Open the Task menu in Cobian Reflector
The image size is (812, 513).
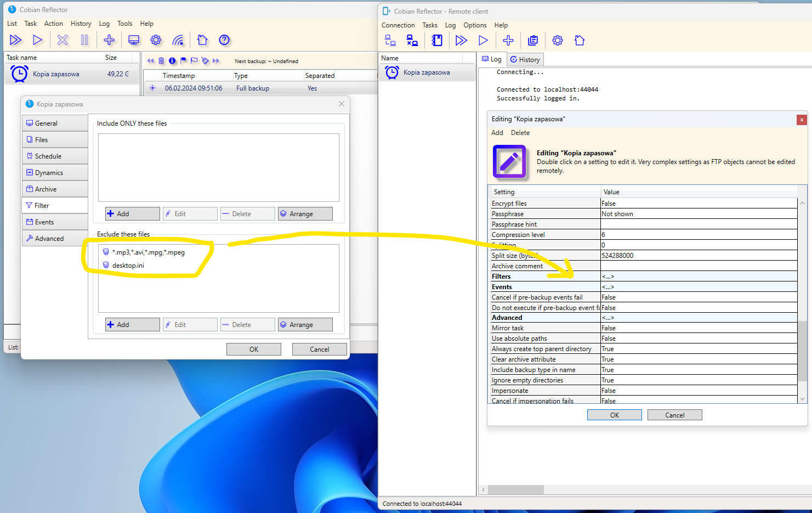click(31, 24)
